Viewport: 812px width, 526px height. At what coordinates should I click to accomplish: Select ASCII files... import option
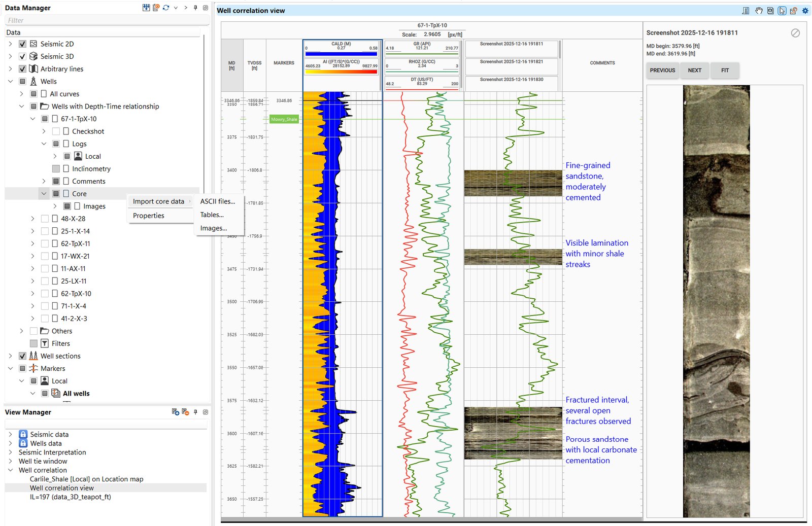(218, 201)
